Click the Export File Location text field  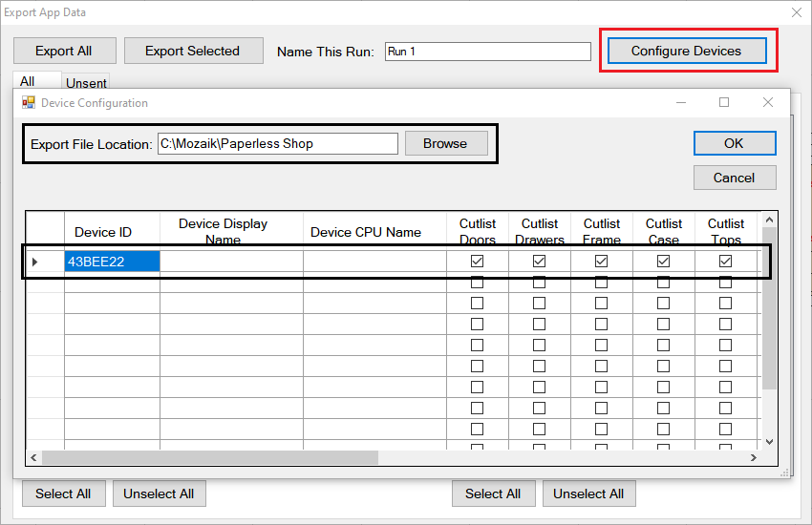[x=277, y=143]
